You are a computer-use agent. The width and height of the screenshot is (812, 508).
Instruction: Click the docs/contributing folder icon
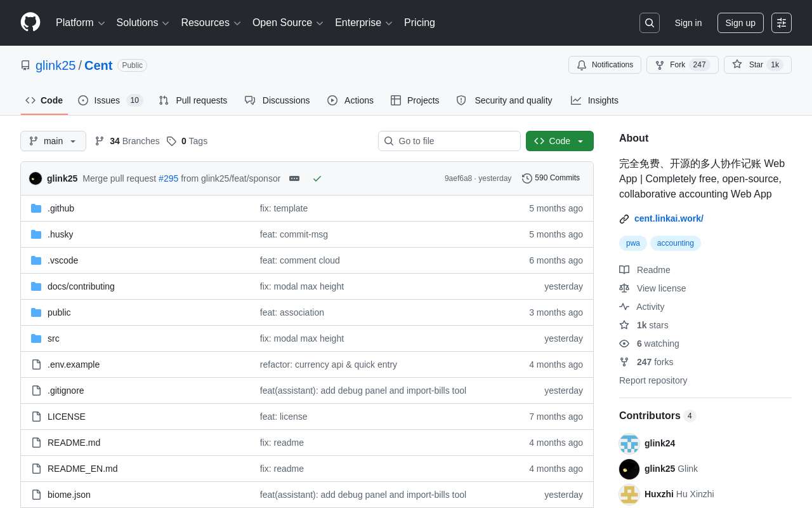pyautogui.click(x=36, y=286)
